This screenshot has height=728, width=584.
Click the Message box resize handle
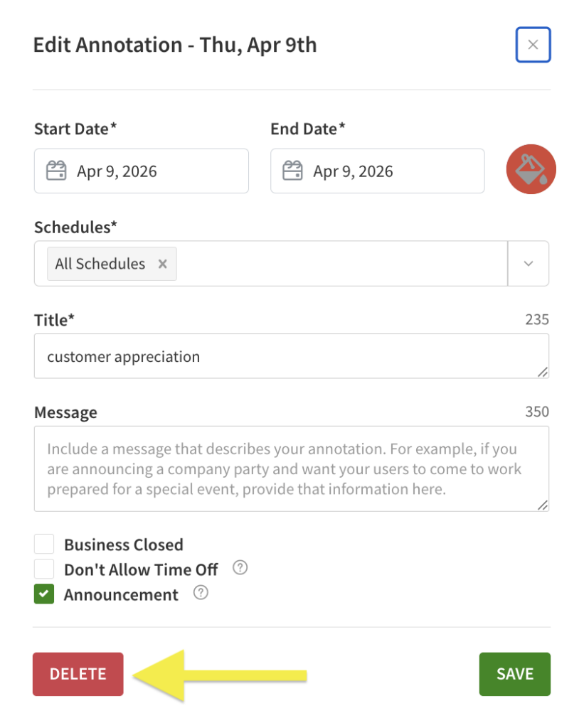point(543,505)
